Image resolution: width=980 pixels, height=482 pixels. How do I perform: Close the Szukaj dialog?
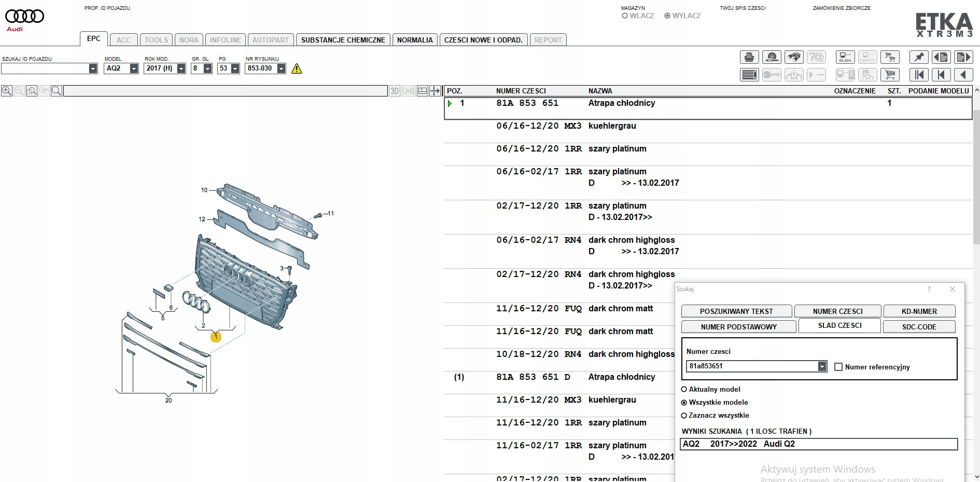coord(953,289)
